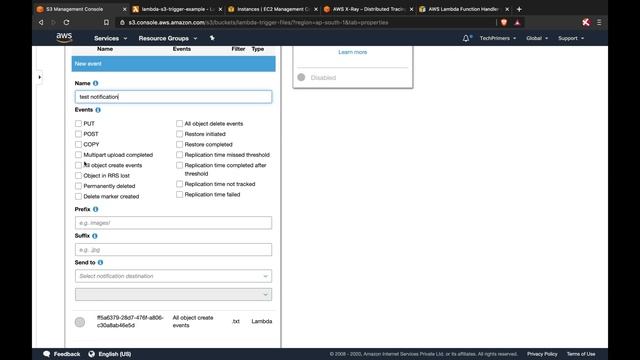The width and height of the screenshot is (640, 360).
Task: Close the S3 Management Console tab
Action: pos(124,9)
